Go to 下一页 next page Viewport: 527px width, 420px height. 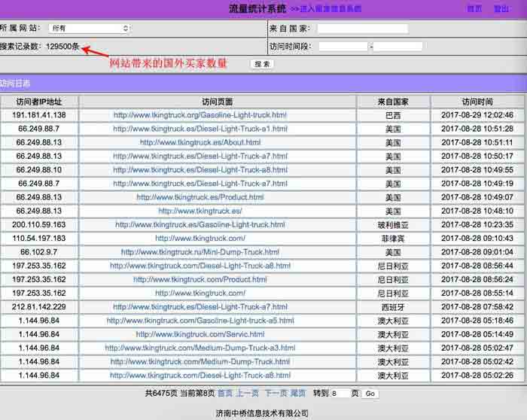pos(275,393)
